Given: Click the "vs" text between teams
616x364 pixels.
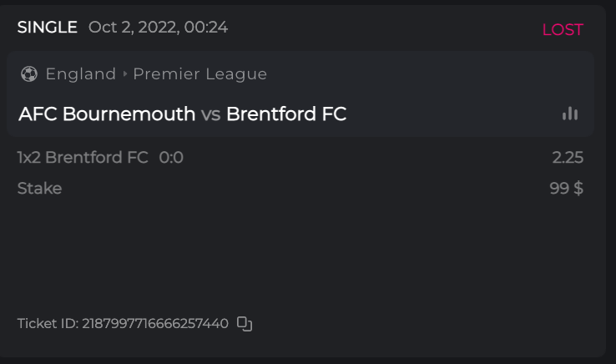Looking at the screenshot, I should click(x=210, y=114).
